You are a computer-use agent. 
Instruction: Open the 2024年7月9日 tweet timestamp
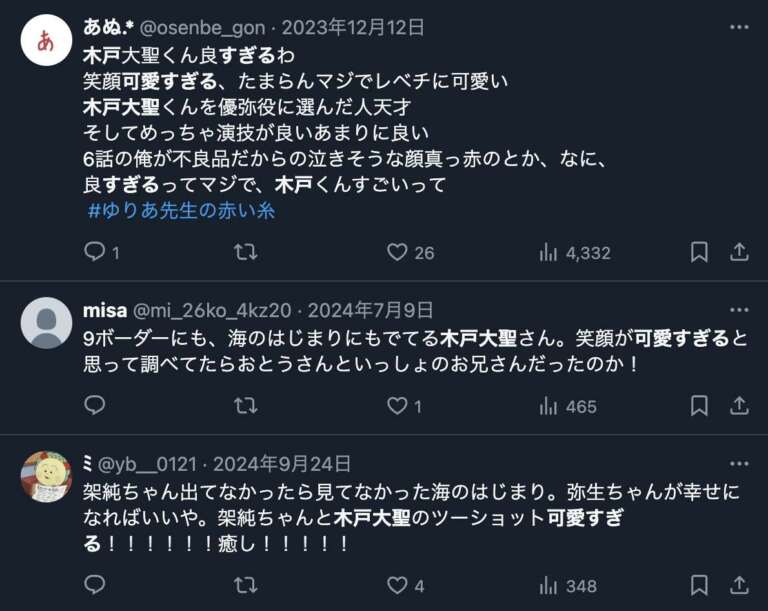(x=370, y=310)
